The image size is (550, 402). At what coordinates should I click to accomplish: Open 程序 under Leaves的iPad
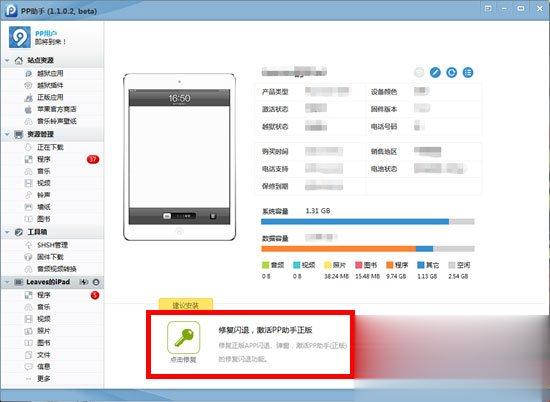44,295
